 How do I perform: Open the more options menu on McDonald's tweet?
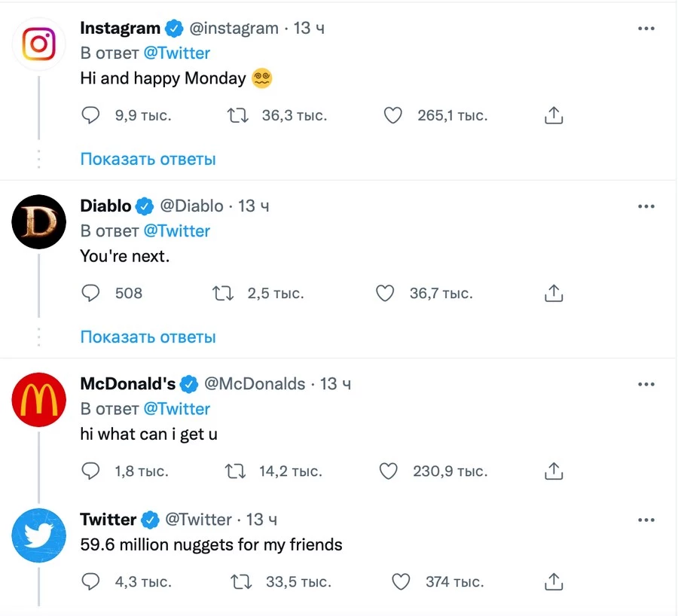coord(646,384)
